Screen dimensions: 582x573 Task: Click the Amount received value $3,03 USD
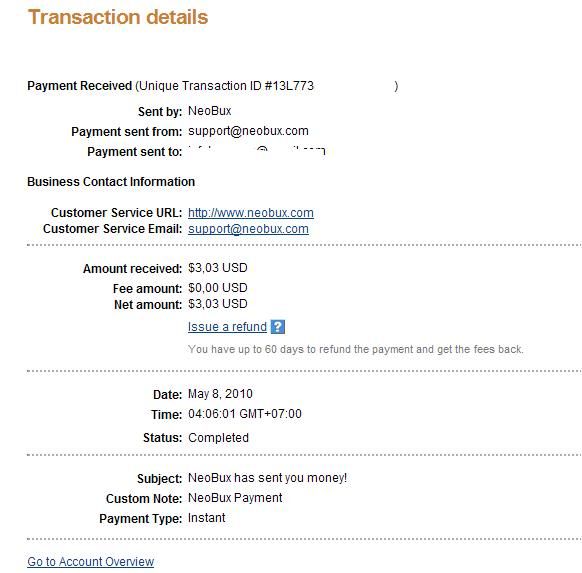[x=218, y=268]
